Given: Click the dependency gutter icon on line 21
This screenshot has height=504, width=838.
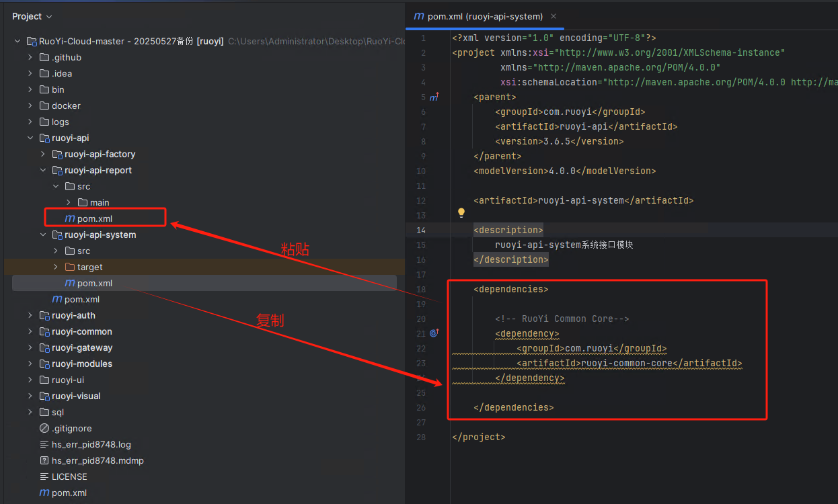Looking at the screenshot, I should [x=434, y=333].
